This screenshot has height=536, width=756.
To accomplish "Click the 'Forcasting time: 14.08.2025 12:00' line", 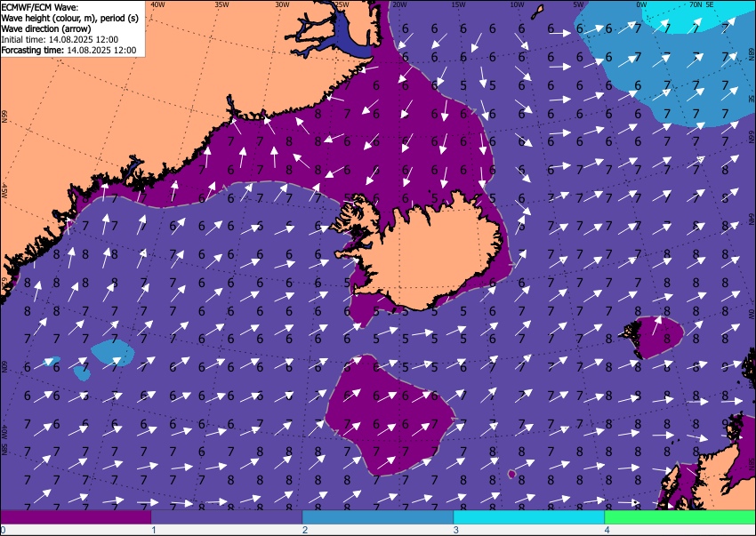I will [69, 50].
